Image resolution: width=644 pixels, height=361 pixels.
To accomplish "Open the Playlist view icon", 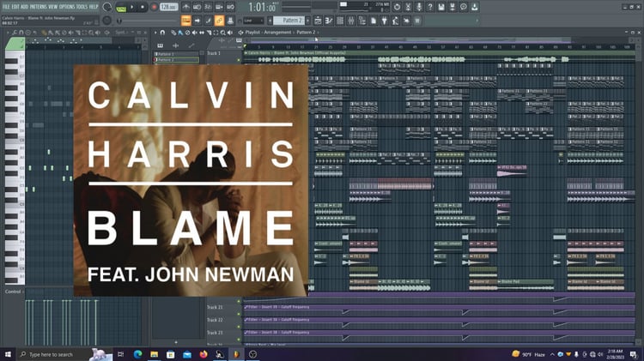I will click(x=318, y=21).
